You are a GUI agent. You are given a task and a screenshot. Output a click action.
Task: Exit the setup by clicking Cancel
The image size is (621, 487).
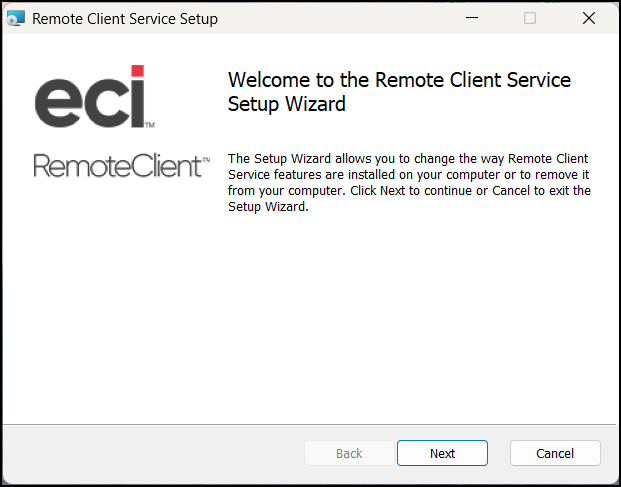coord(555,453)
